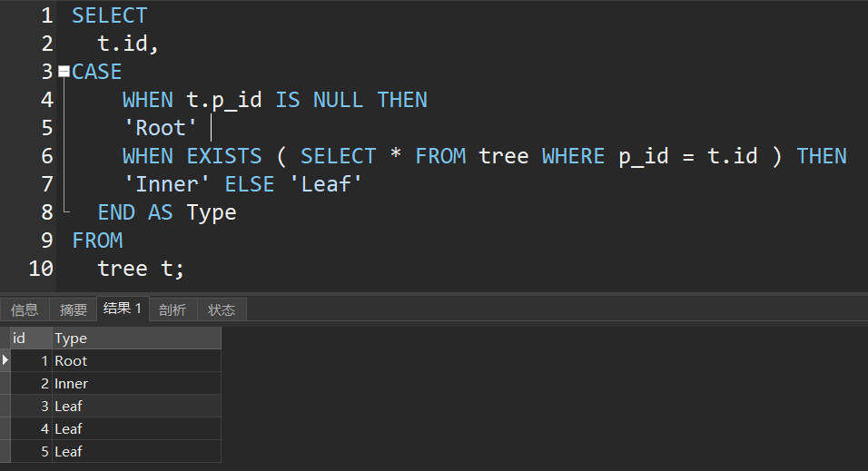The image size is (868, 471).
Task: Click the current row arrow indicator
Action: click(x=5, y=360)
